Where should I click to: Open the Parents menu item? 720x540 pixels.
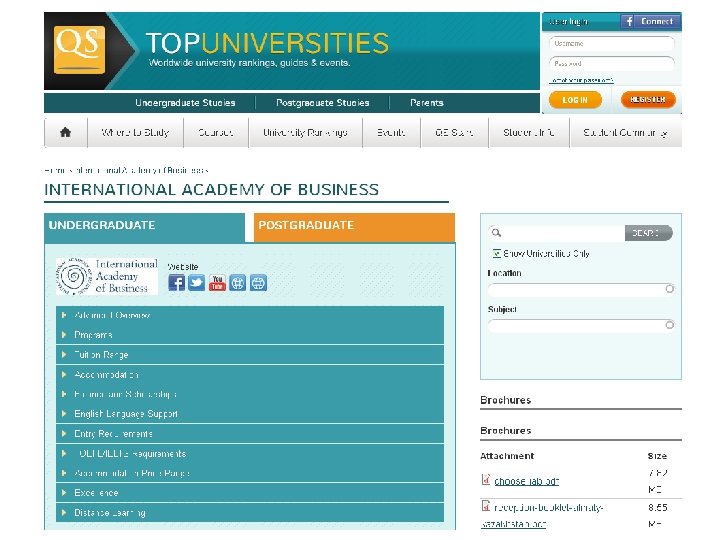[427, 102]
